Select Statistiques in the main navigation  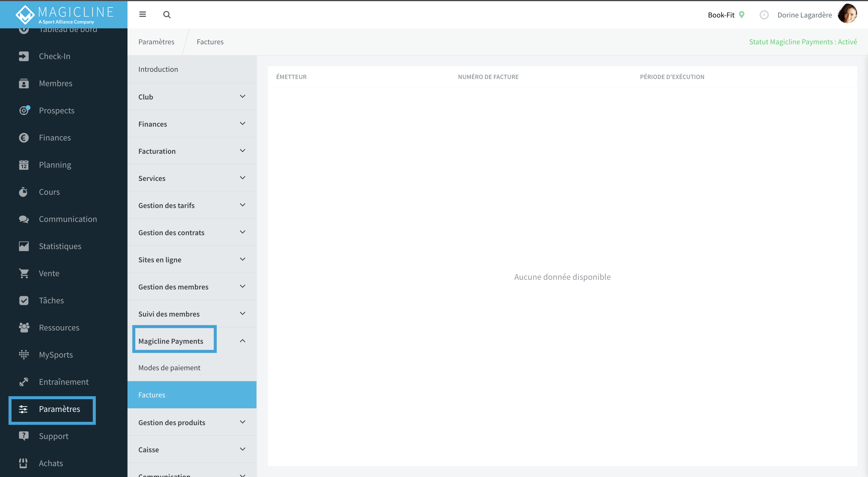coord(60,246)
